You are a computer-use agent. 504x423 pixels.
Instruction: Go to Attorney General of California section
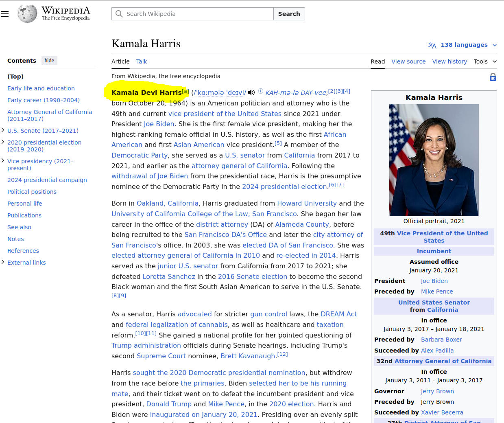tap(50, 115)
